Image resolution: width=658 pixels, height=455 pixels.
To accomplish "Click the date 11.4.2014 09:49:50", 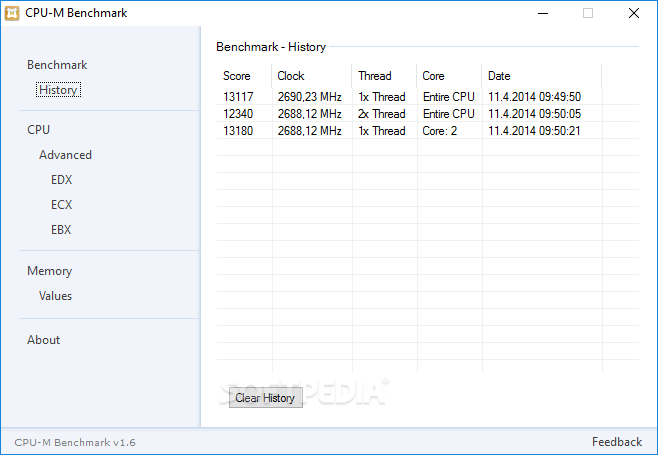I will [534, 97].
